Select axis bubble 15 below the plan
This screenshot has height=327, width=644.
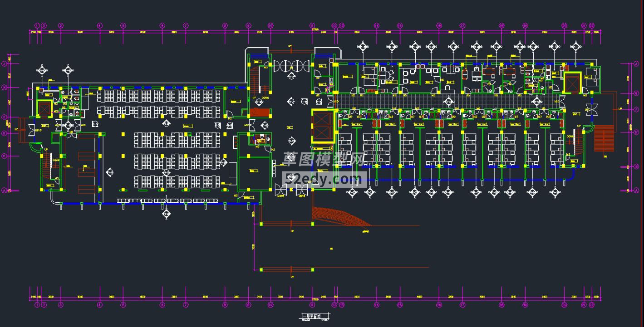(x=400, y=305)
